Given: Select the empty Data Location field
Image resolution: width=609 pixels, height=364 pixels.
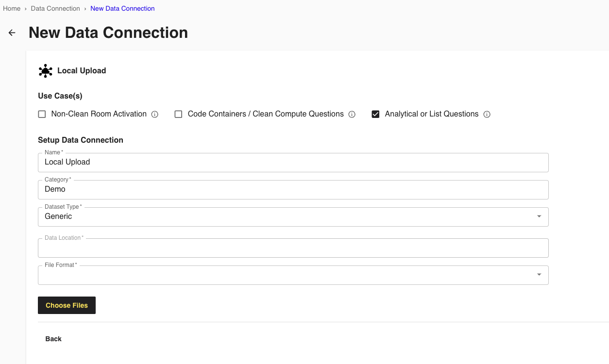Looking at the screenshot, I should pos(293,248).
